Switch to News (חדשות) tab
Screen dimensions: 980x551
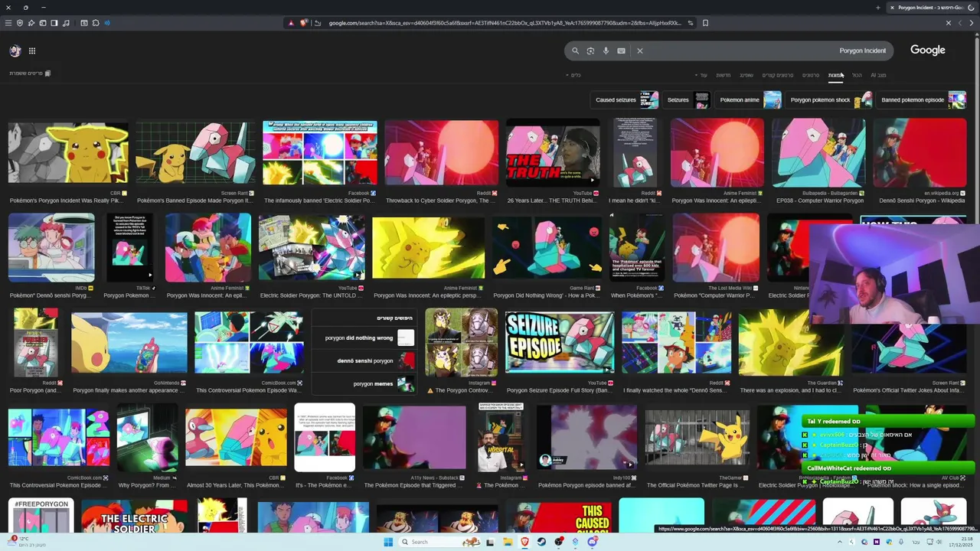pyautogui.click(x=724, y=75)
